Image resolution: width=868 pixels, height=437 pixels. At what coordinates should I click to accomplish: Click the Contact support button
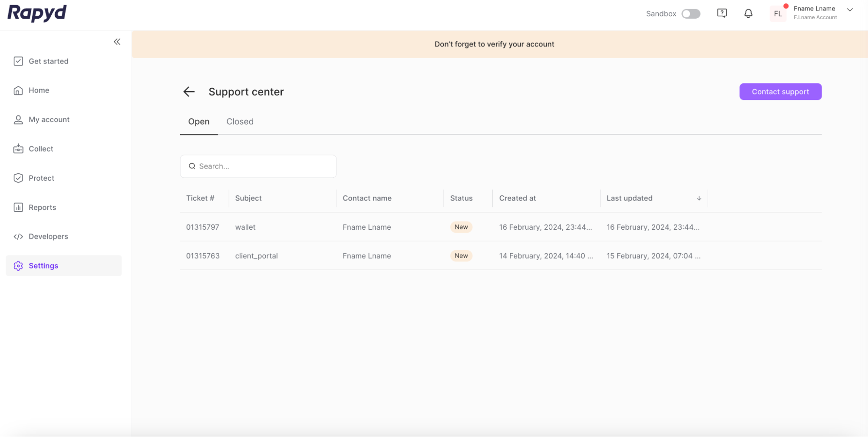pyautogui.click(x=780, y=92)
